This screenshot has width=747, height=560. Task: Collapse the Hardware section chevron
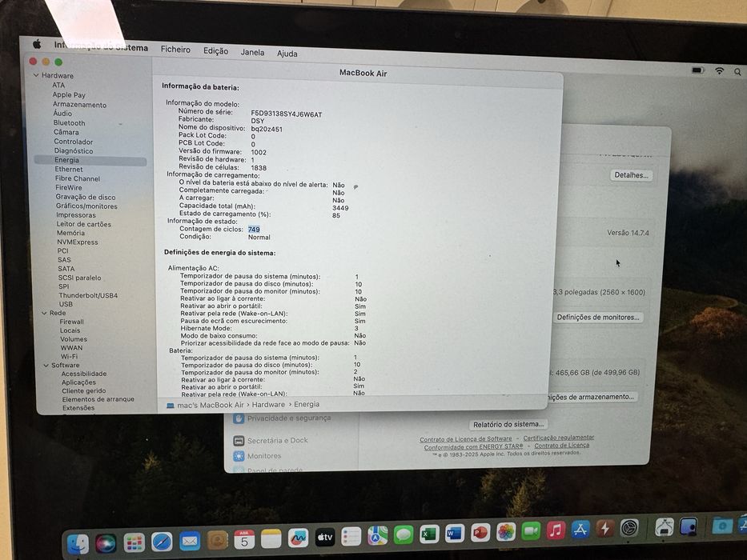[36, 75]
